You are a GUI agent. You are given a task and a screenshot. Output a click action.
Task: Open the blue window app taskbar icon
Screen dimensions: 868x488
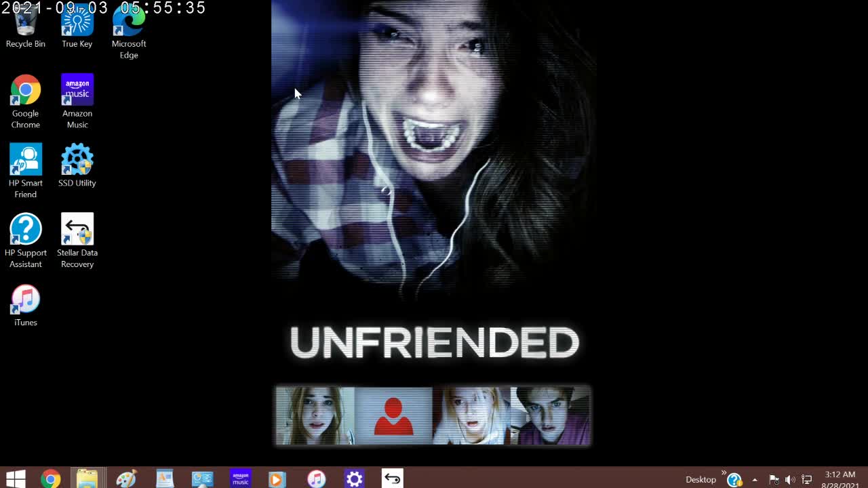click(x=203, y=479)
